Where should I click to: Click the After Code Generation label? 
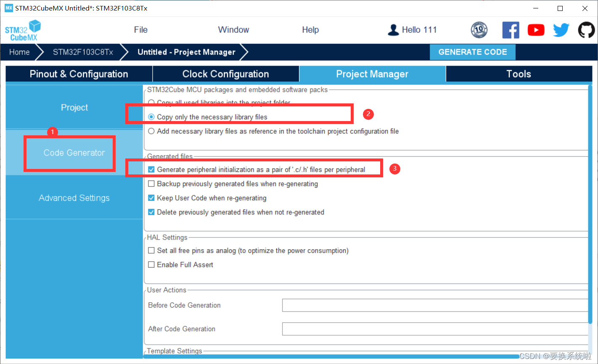pos(182,329)
